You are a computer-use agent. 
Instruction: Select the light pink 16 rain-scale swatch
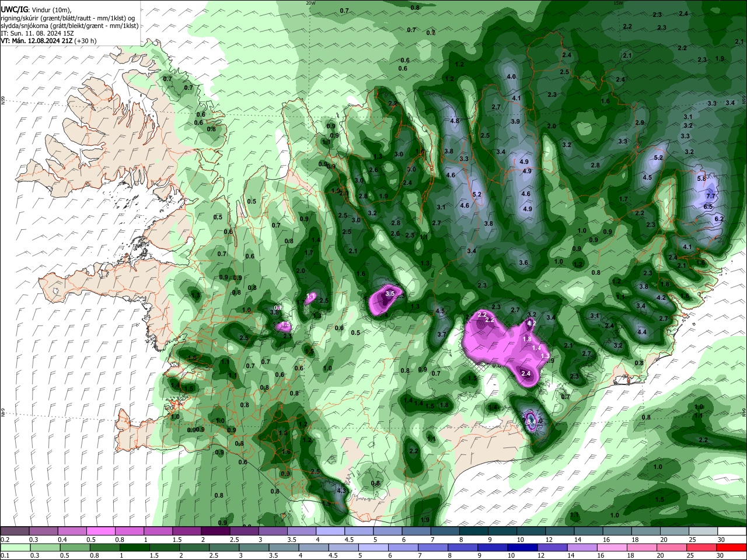click(x=612, y=547)
